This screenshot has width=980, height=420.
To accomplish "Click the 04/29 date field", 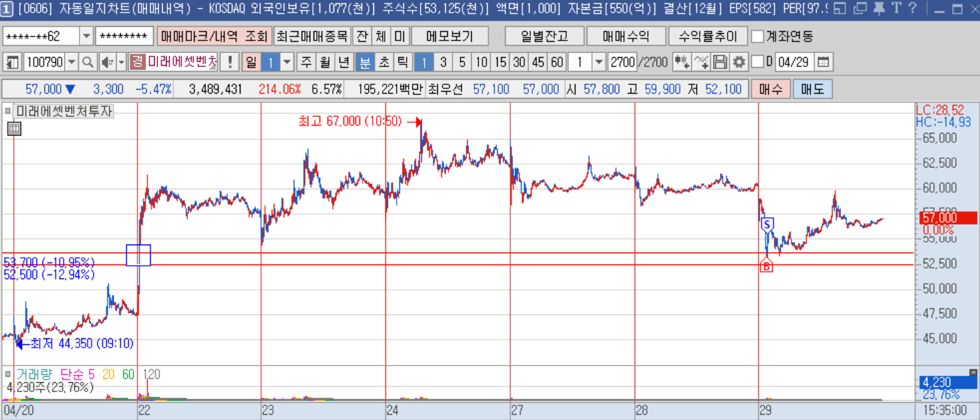I will (x=793, y=62).
